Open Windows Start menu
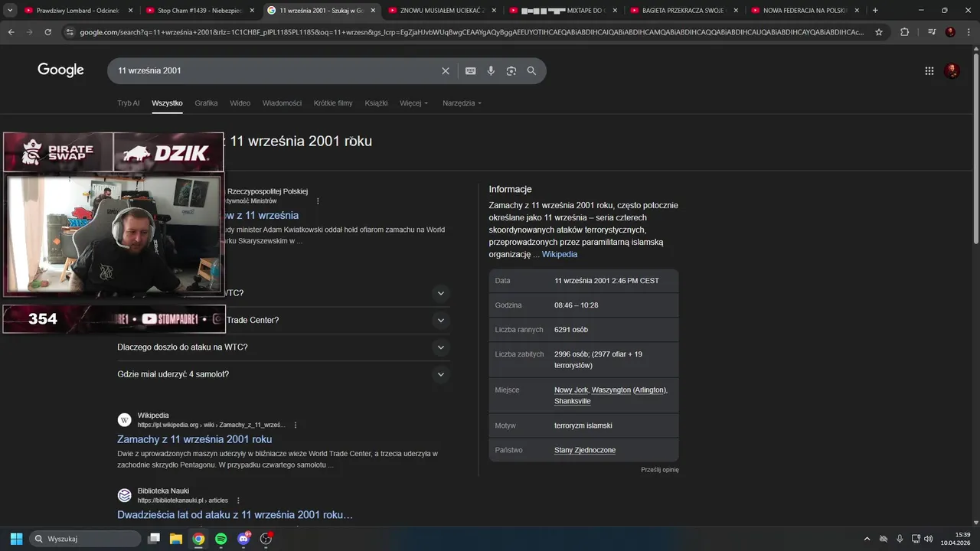Screen dimensions: 980x551 pyautogui.click(x=16, y=539)
